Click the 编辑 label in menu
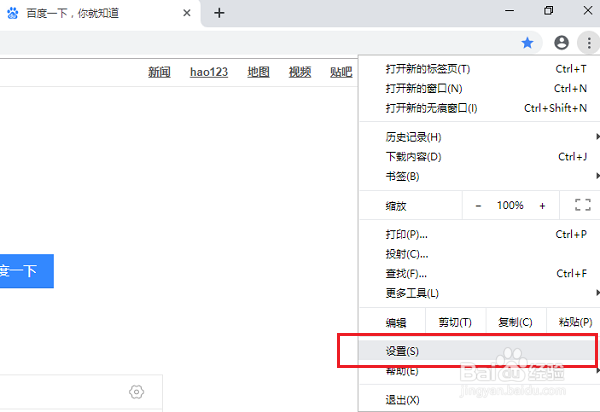 coord(396,323)
